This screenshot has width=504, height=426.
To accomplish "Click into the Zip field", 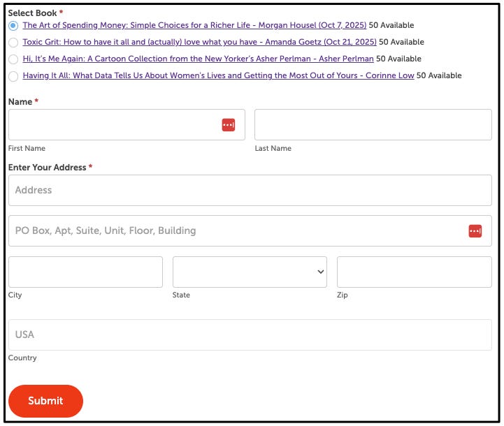I will 414,272.
